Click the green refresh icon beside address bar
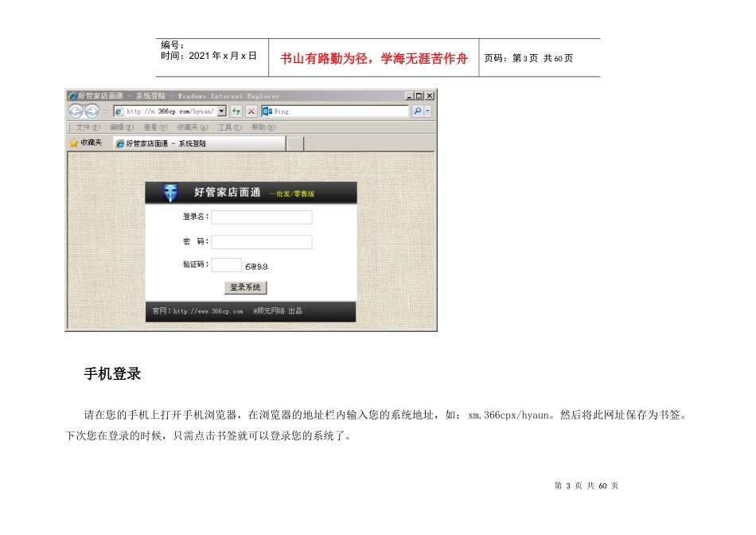 click(x=236, y=111)
